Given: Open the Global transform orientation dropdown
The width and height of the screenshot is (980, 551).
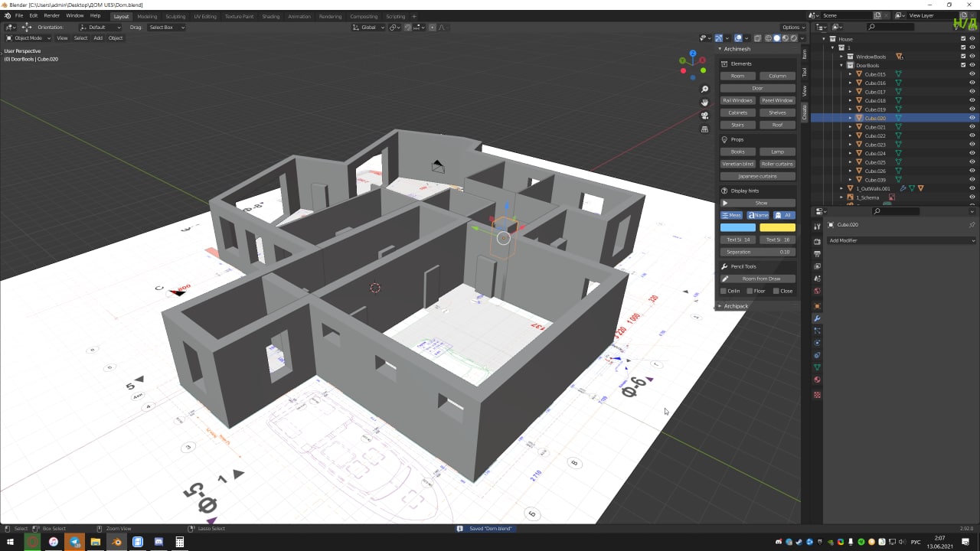Looking at the screenshot, I should (x=368, y=28).
